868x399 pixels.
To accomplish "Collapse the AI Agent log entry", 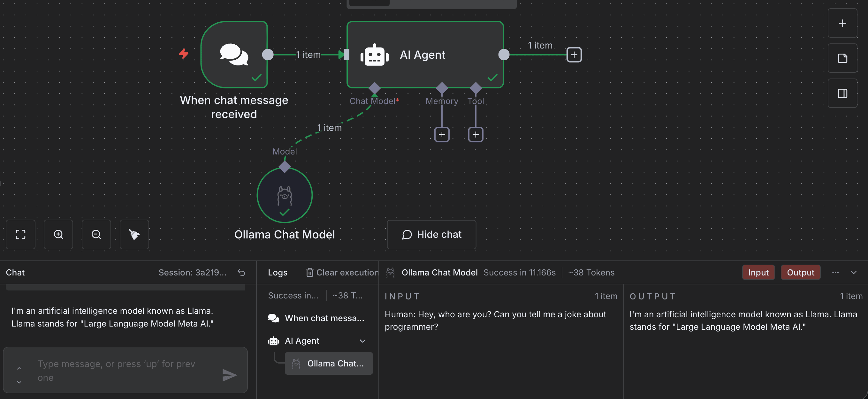I will (362, 341).
